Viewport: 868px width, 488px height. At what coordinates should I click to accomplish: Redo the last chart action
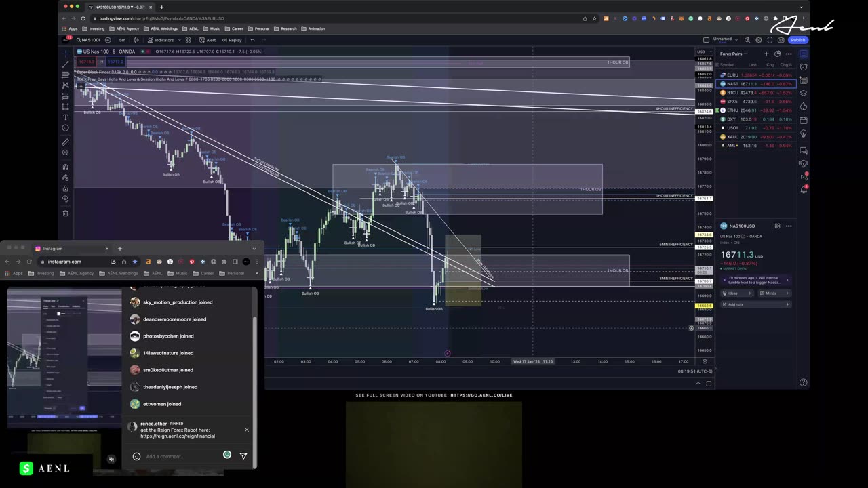264,40
